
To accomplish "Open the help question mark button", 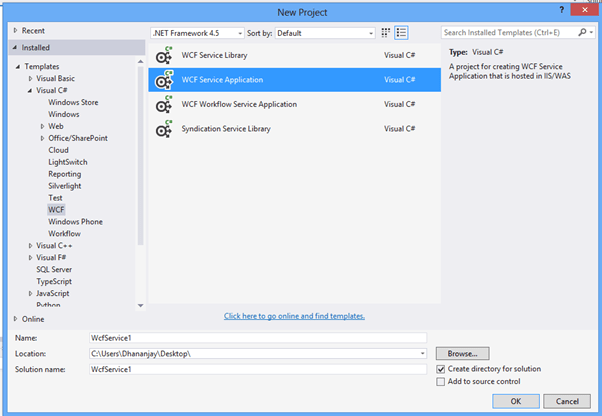I will click(561, 10).
